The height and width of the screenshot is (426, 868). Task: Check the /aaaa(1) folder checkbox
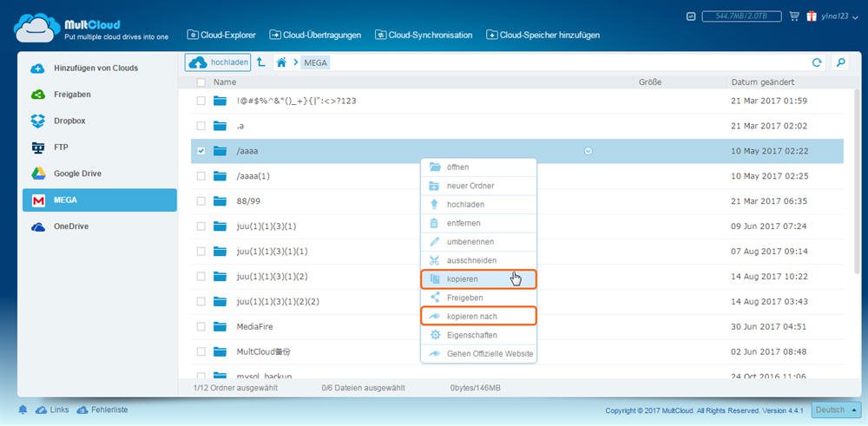tap(201, 176)
